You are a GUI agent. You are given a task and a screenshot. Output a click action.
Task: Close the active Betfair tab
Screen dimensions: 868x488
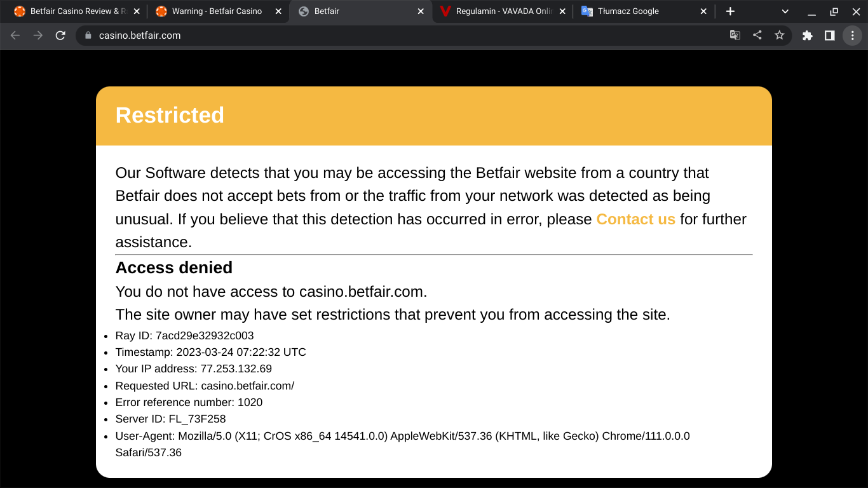[x=421, y=11]
